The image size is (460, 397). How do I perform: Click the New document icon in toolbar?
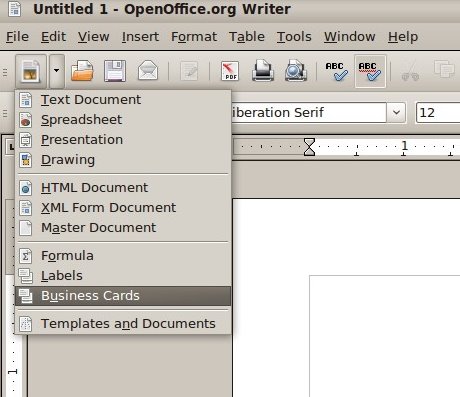pyautogui.click(x=31, y=71)
